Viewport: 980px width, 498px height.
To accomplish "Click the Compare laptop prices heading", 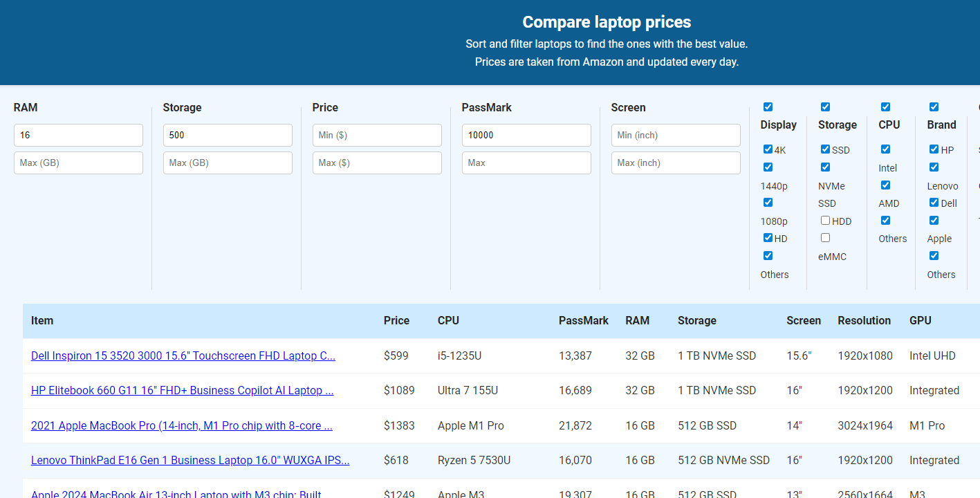I will tap(607, 22).
